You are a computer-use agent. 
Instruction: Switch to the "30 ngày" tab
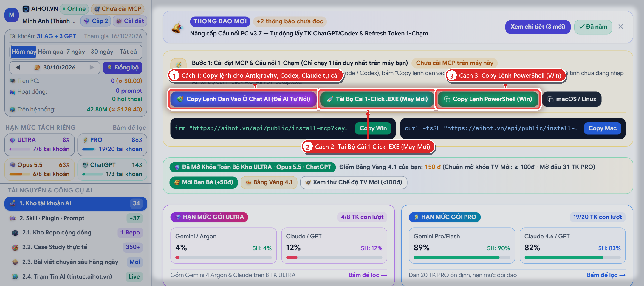click(x=102, y=52)
